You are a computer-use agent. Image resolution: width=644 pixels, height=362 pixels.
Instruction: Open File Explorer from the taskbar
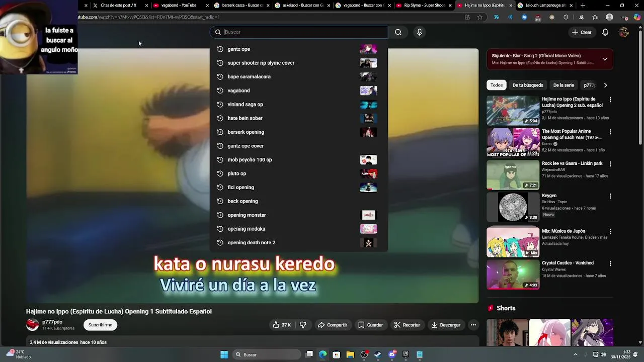pyautogui.click(x=350, y=354)
